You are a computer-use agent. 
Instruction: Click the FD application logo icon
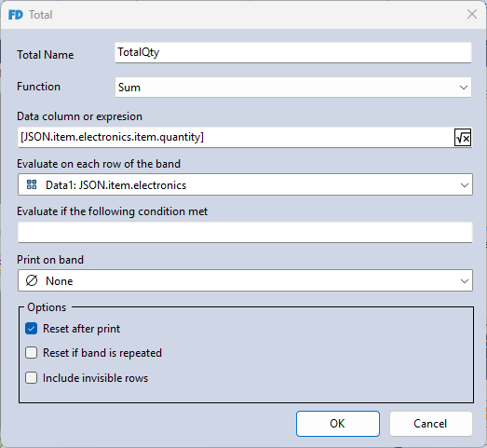click(16, 15)
